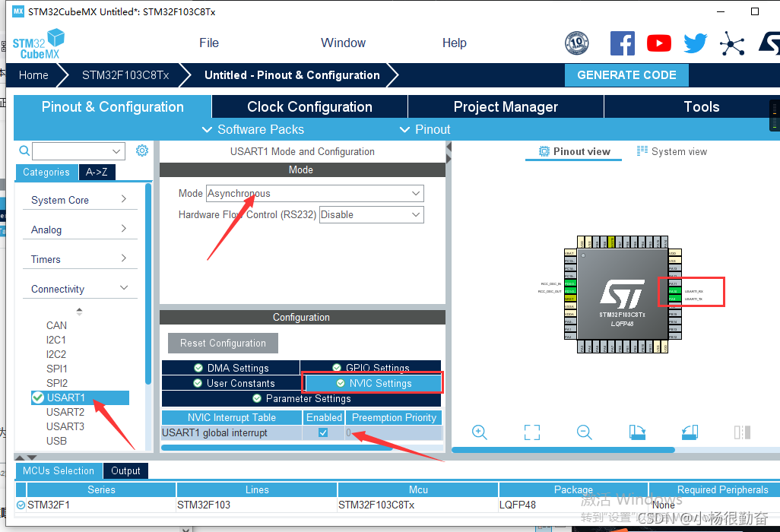
Task: Click the categories list vertical scrollbar
Action: (147, 283)
